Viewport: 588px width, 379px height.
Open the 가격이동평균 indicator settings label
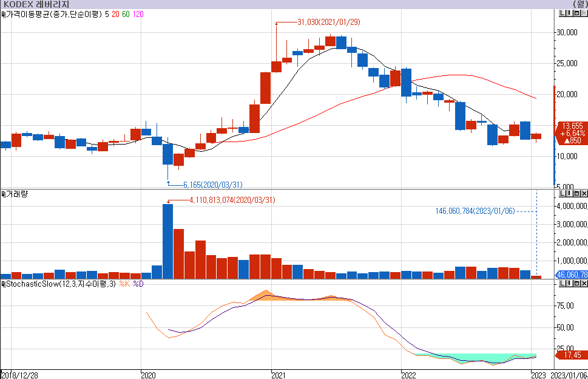click(x=54, y=14)
